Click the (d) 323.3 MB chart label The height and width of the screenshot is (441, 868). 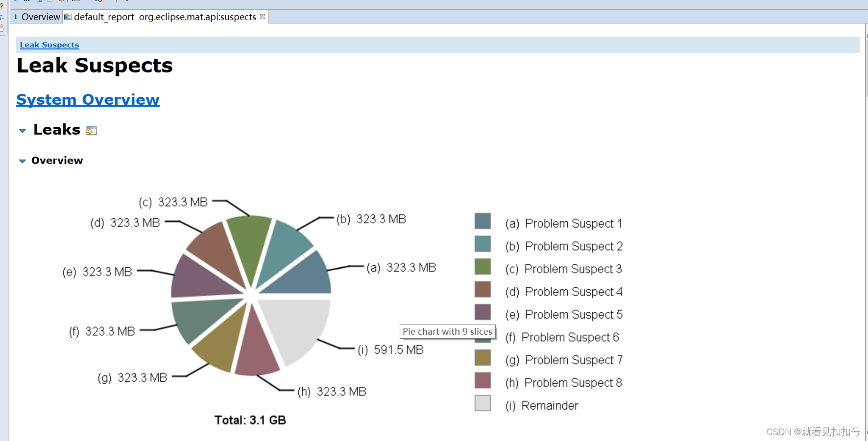pos(125,223)
